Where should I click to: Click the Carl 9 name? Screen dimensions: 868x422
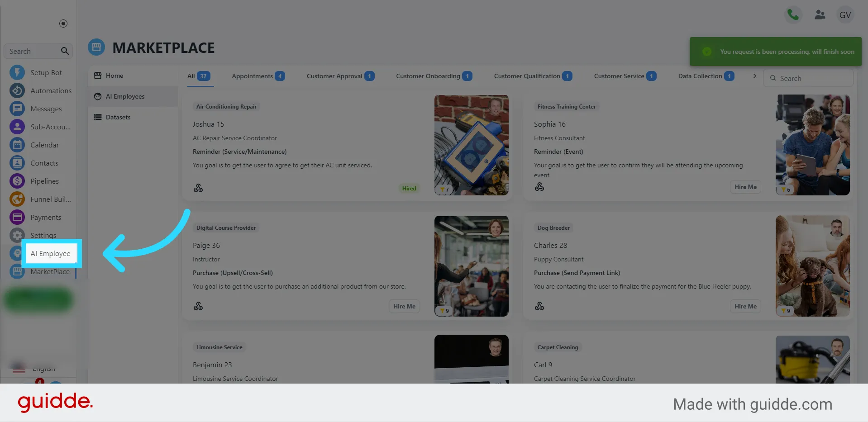[x=543, y=365]
